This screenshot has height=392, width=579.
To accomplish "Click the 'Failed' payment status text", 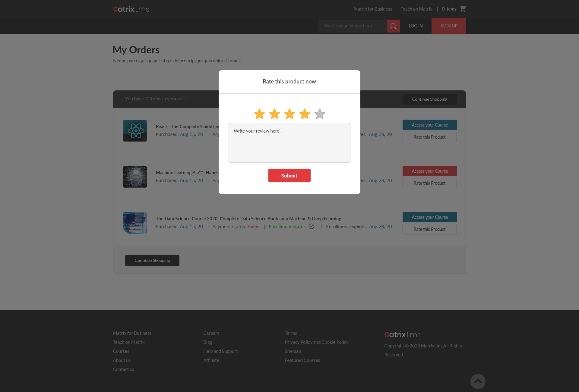I will tap(253, 226).
